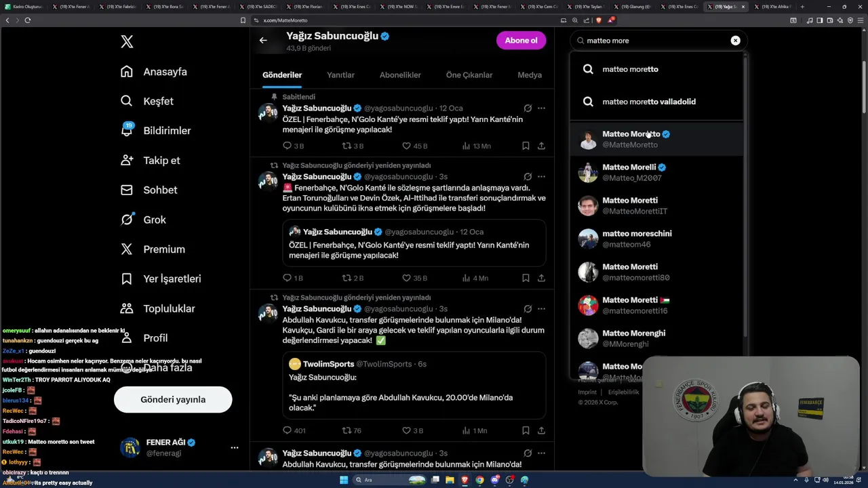
Task: Open more options on Al-Ittihad Kanté tweet
Action: click(541, 177)
